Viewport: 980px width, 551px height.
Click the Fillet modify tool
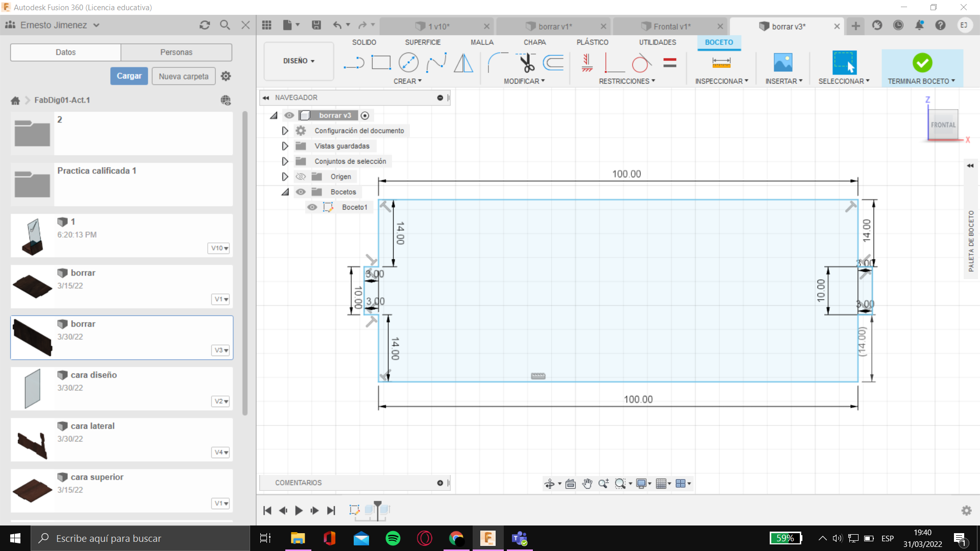(497, 63)
